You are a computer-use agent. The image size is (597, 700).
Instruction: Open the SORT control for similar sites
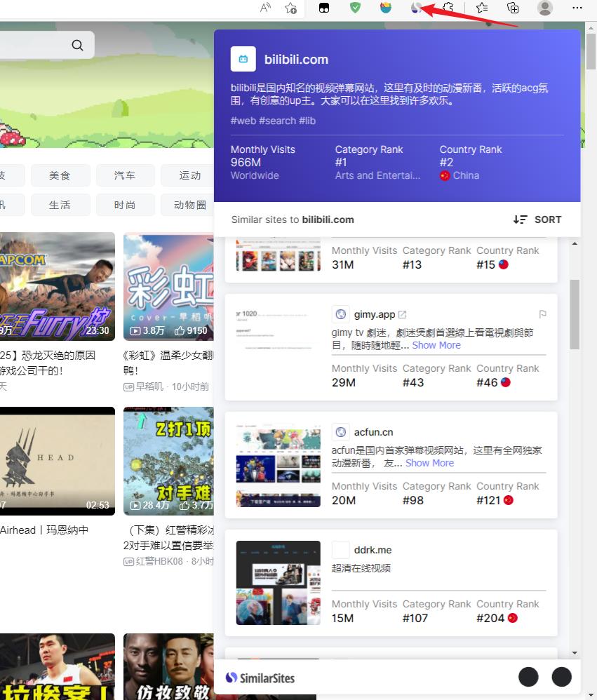coord(537,220)
